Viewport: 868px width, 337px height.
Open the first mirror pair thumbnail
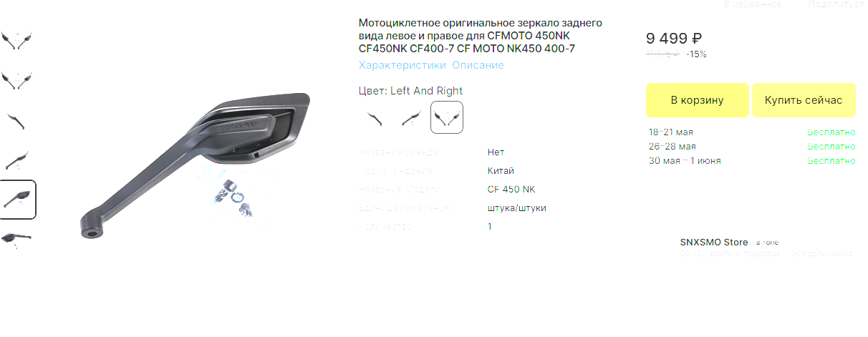[x=17, y=40]
